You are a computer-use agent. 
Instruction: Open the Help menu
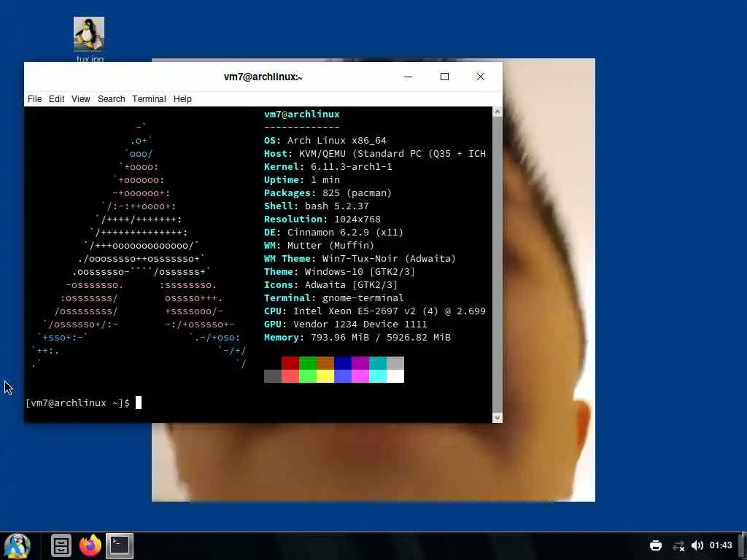(x=182, y=99)
